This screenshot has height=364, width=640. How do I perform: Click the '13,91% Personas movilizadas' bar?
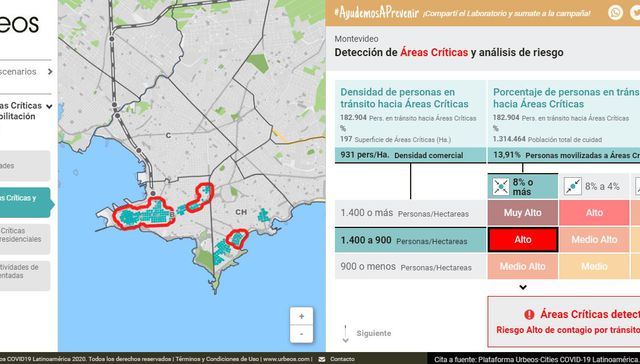coord(564,155)
